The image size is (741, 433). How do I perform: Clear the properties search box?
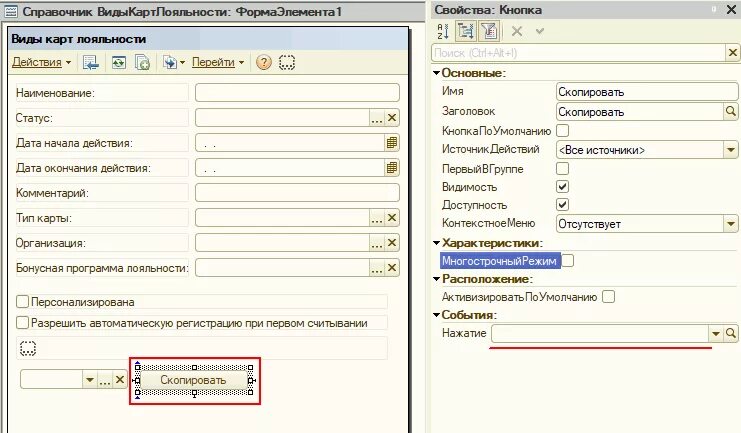pyautogui.click(x=732, y=52)
